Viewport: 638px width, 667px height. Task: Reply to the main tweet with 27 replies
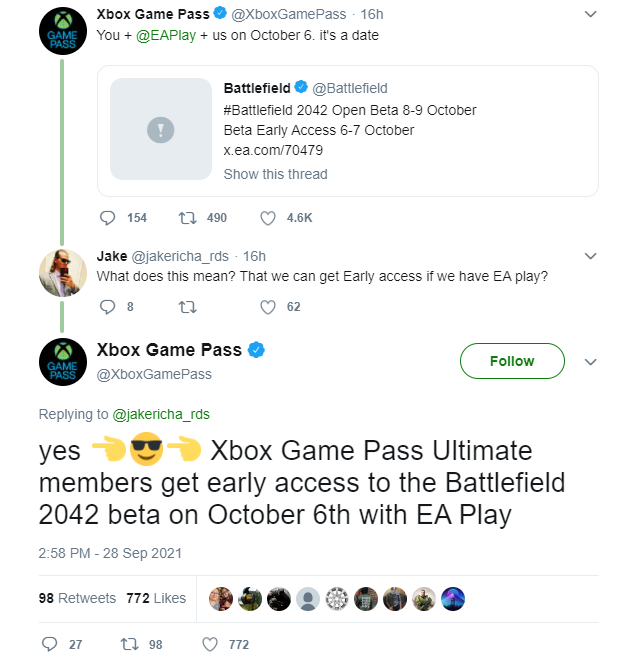coord(50,644)
